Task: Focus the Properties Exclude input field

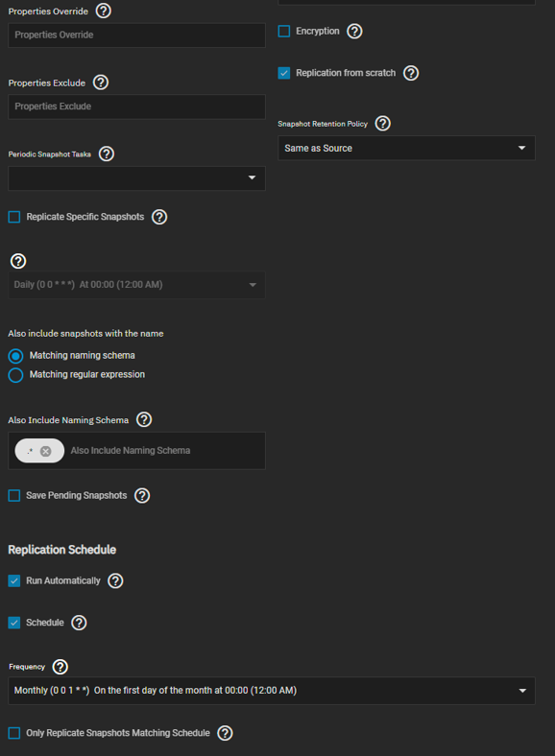Action: (x=136, y=106)
